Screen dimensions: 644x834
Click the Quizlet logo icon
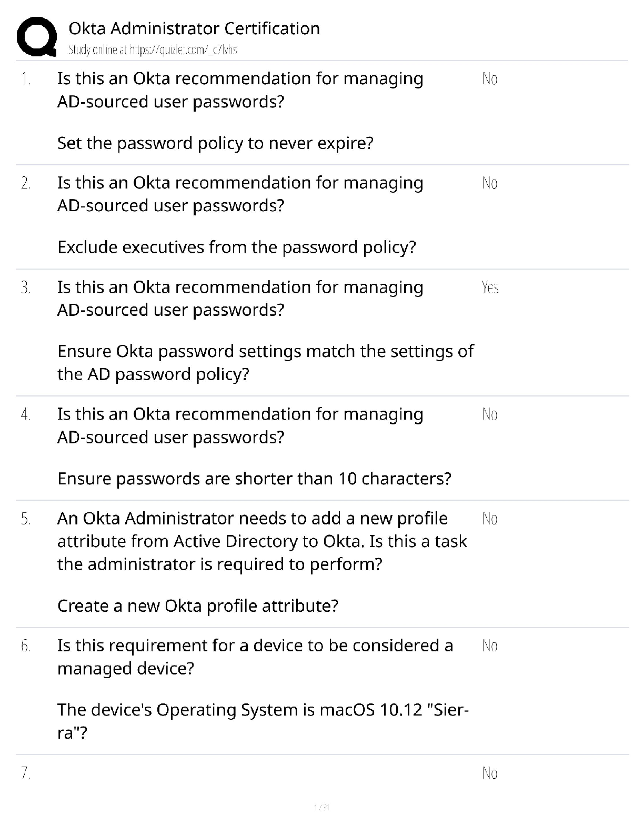click(37, 36)
